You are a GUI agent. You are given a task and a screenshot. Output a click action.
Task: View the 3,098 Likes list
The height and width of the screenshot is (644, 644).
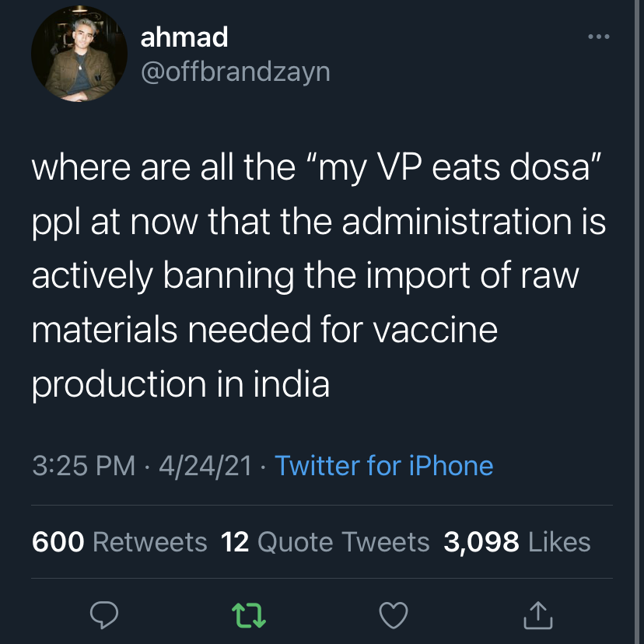[x=517, y=542]
